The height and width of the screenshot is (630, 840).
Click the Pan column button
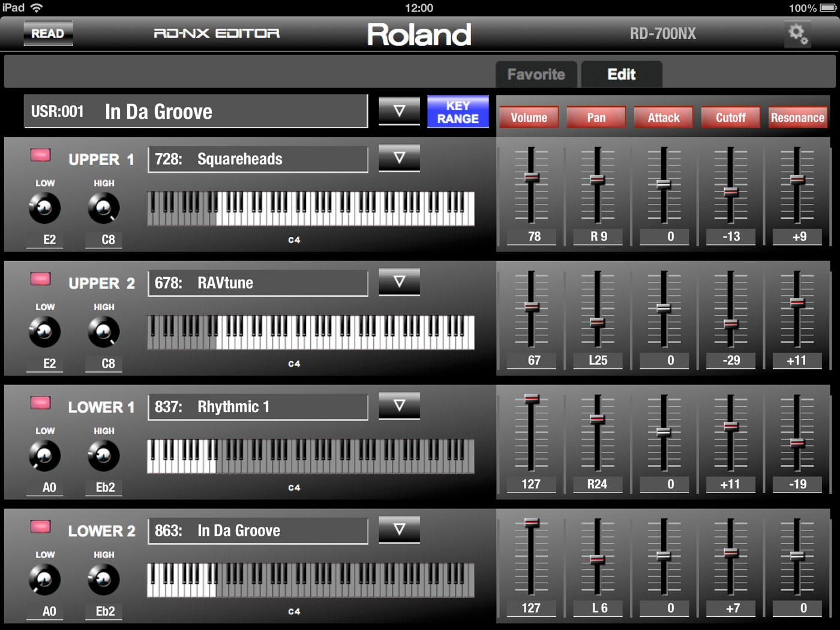point(596,118)
